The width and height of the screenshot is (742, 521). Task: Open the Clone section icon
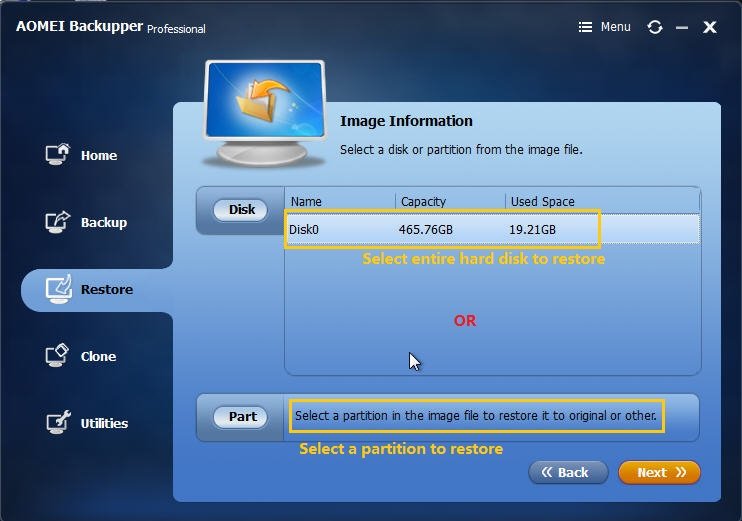59,356
